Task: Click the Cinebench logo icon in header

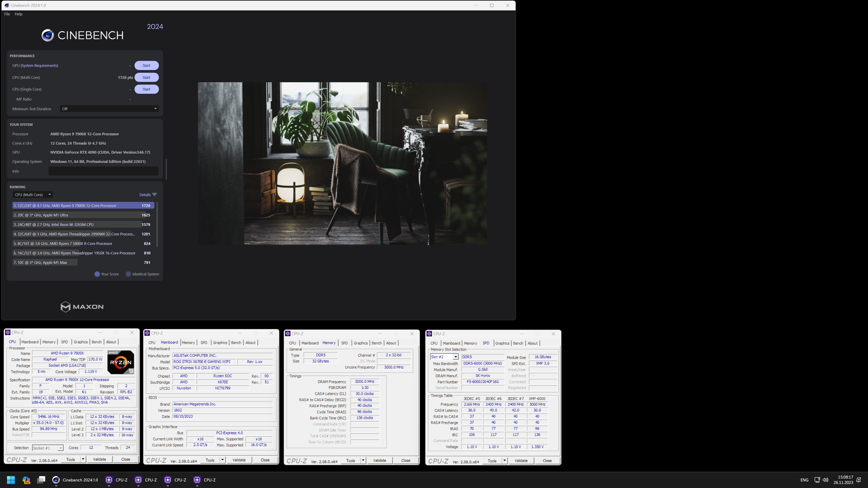Action: tap(47, 35)
